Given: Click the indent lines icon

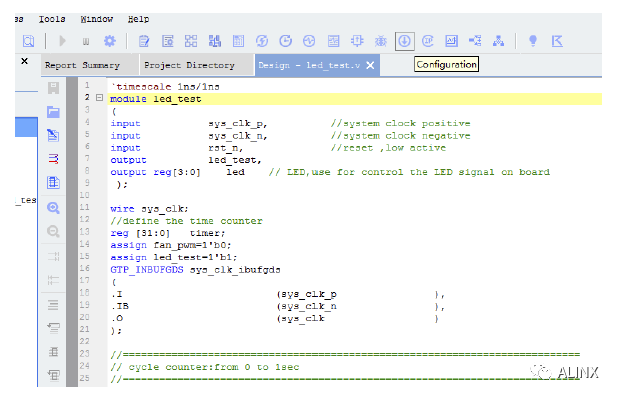Looking at the screenshot, I should point(53,257).
